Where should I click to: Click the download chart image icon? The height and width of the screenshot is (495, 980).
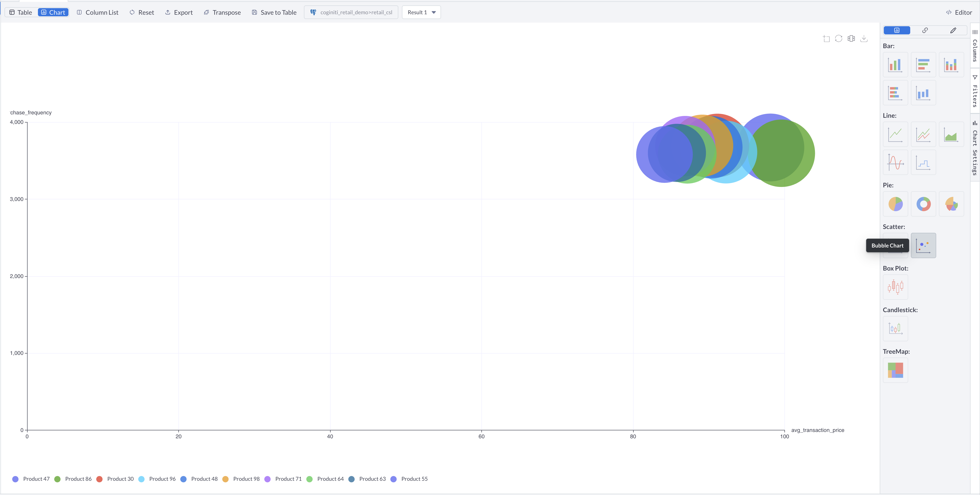[x=864, y=38]
